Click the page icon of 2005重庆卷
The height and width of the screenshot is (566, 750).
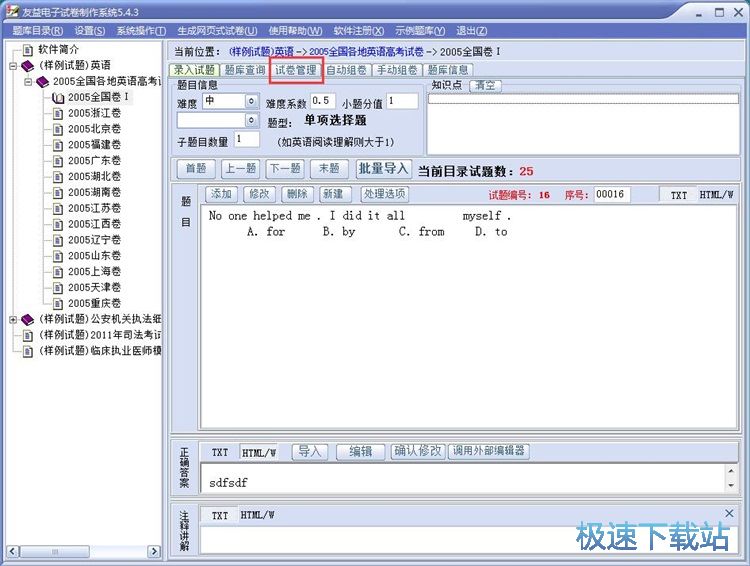58,304
